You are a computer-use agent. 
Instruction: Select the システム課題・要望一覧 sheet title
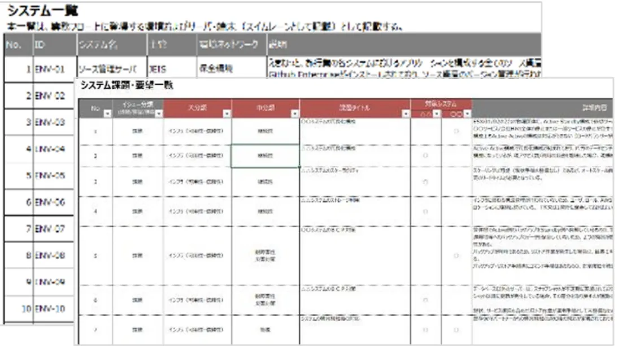point(127,85)
